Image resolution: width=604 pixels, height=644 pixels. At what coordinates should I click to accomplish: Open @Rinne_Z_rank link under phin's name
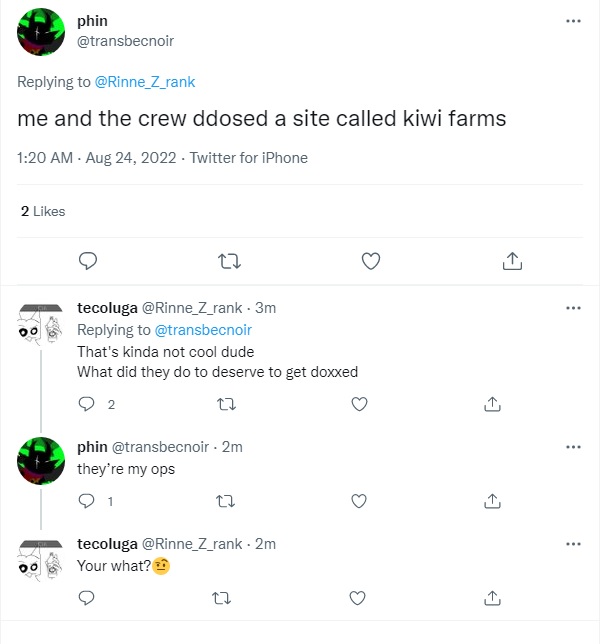click(147, 81)
